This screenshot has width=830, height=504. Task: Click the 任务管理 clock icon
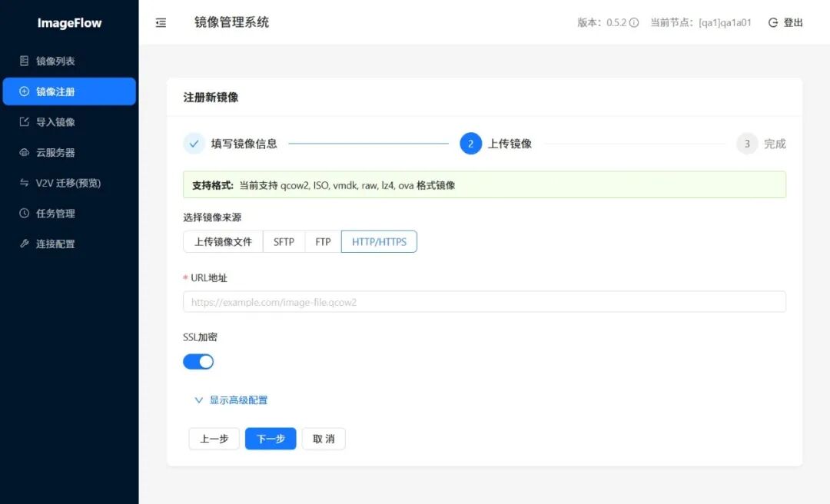coord(24,214)
